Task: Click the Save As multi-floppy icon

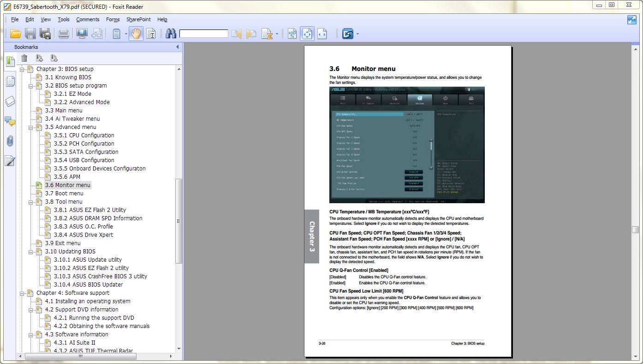Action: tap(45, 34)
